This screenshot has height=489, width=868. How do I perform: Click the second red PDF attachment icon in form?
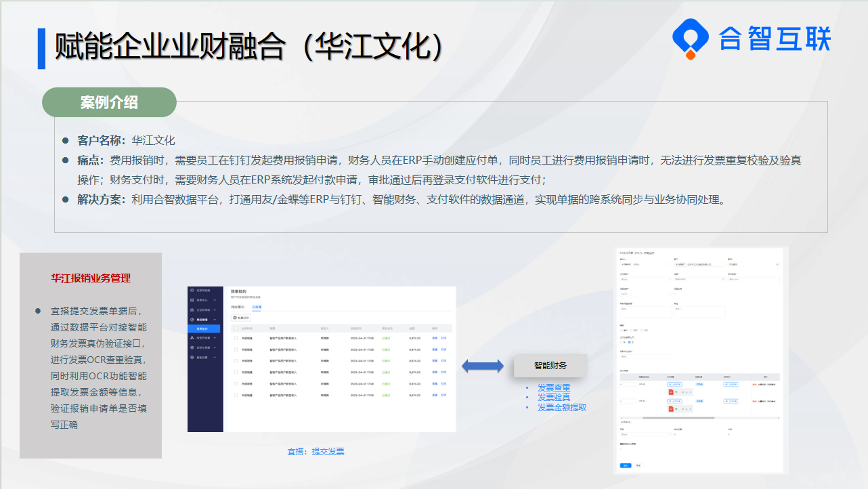pyautogui.click(x=671, y=409)
